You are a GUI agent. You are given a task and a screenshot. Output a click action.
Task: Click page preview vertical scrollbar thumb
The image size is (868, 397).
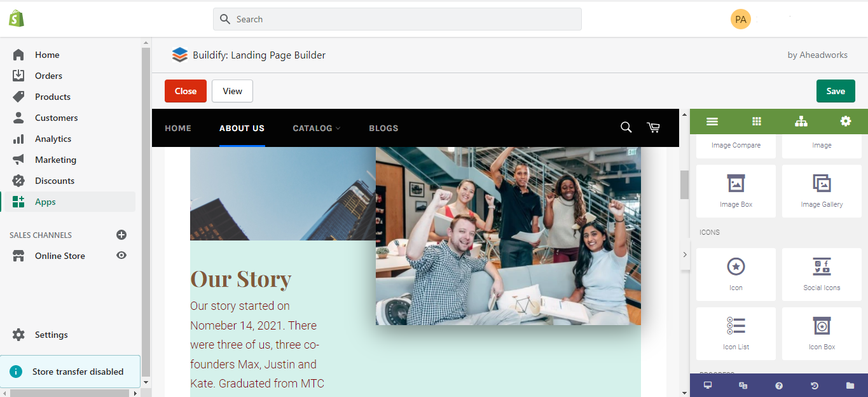(x=684, y=185)
